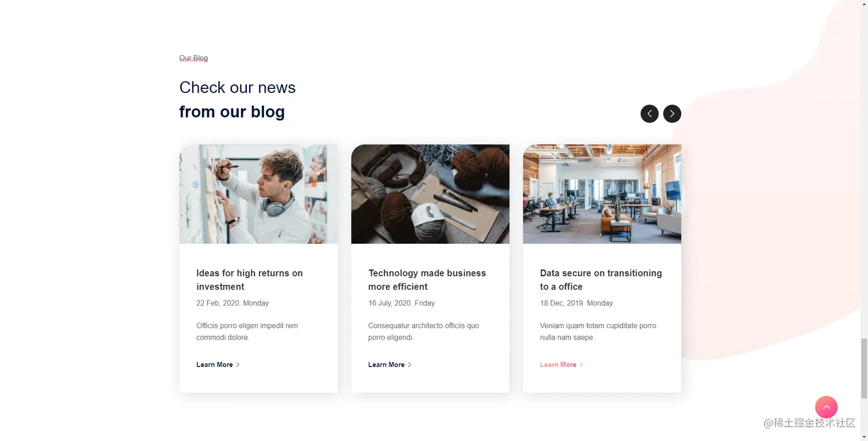Click the 'Our Blog' label

pyautogui.click(x=193, y=58)
